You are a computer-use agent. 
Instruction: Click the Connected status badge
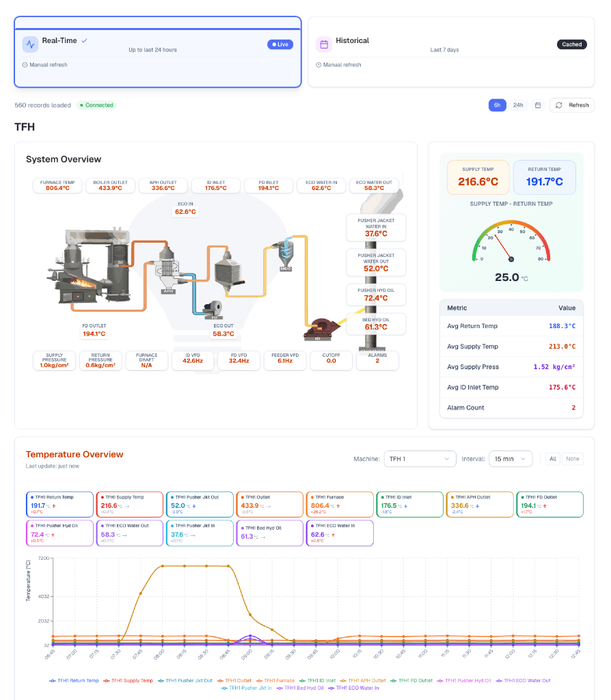(x=96, y=105)
